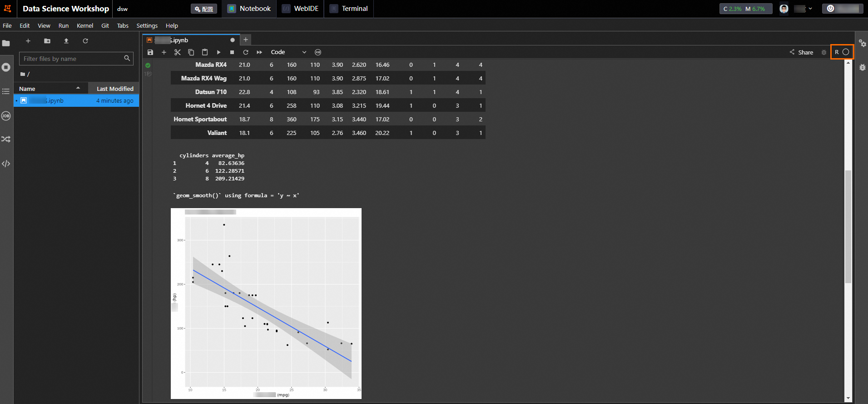
Task: Click the root folder breadcrumb icon
Action: click(23, 74)
